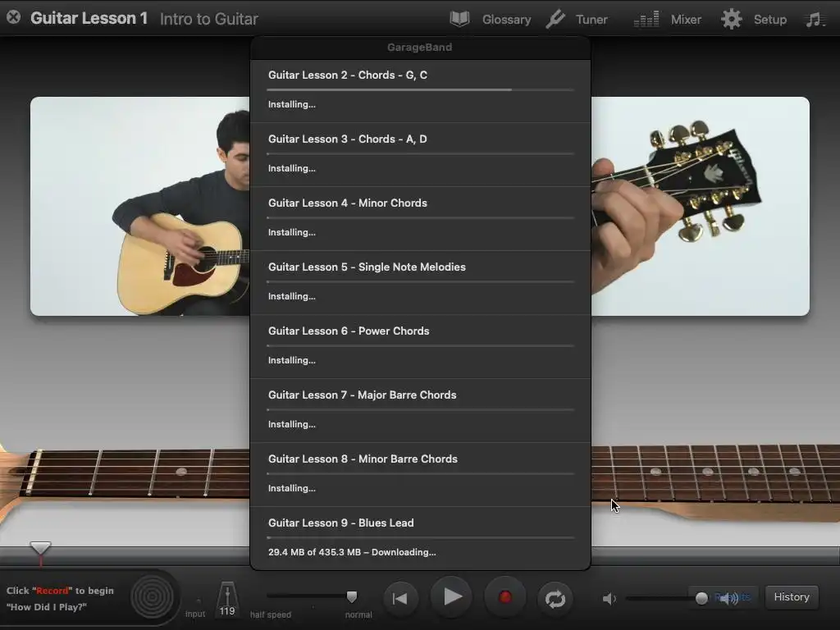The image size is (840, 630).
Task: Select Guitar Lesson 5 - Single Note Melodies
Action: point(421,283)
